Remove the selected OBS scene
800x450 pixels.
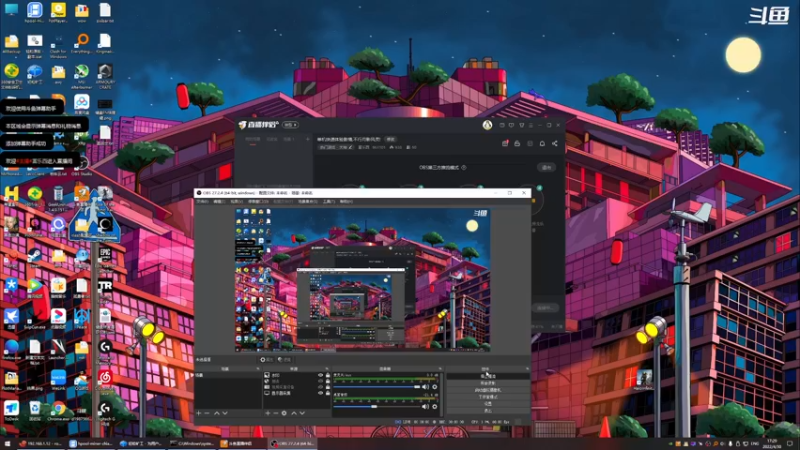(x=207, y=413)
